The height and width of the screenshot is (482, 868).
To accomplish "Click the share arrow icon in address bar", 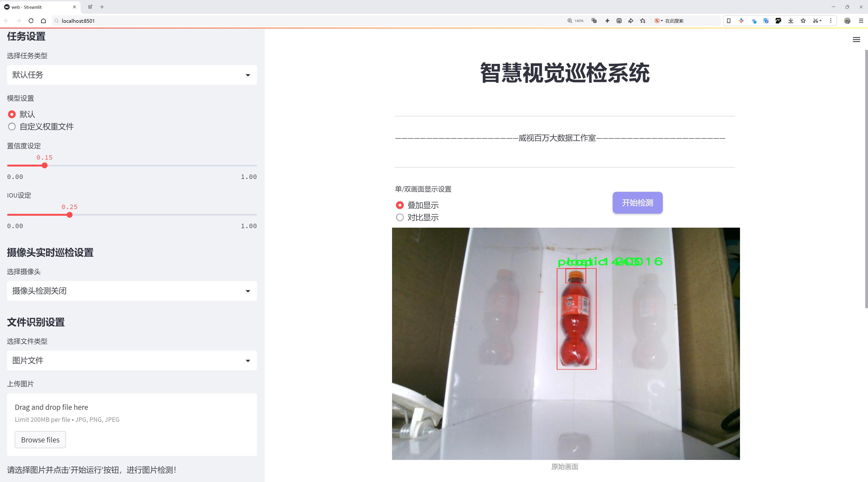I will click(631, 21).
